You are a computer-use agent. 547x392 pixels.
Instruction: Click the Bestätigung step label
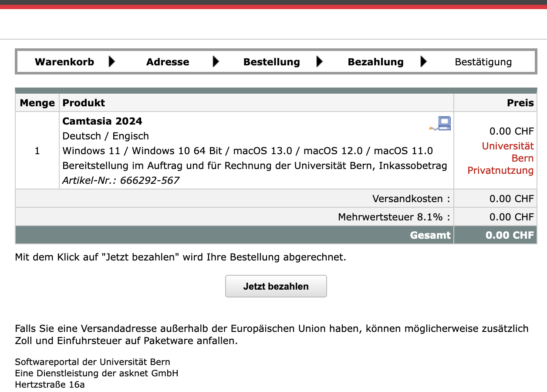[x=483, y=62]
